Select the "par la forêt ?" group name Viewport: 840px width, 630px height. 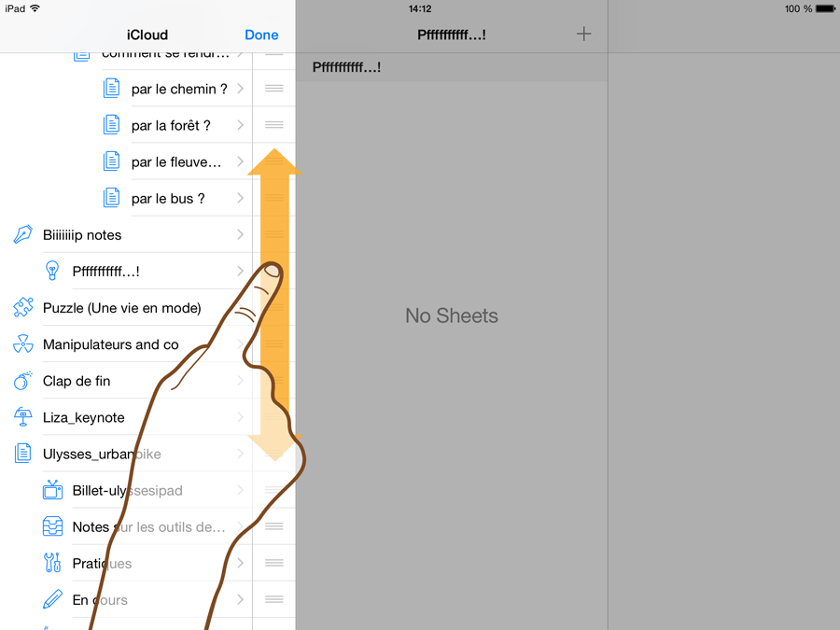[x=171, y=125]
